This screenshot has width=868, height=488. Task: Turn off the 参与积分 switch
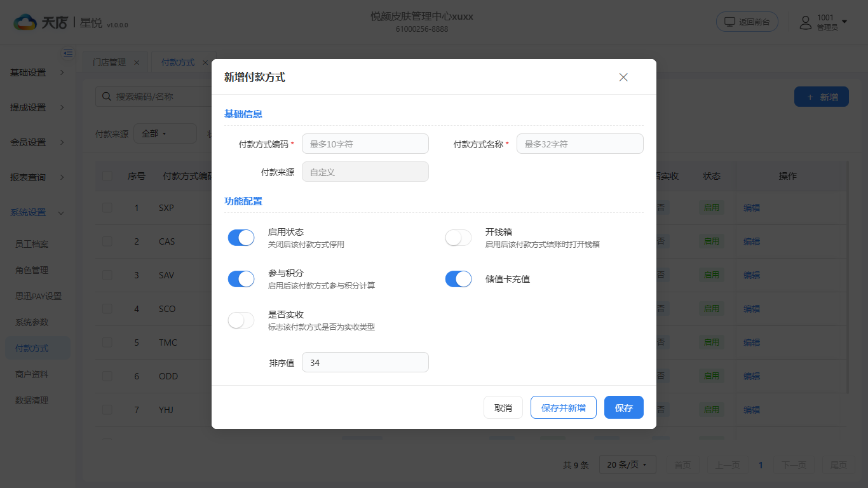[x=241, y=279]
